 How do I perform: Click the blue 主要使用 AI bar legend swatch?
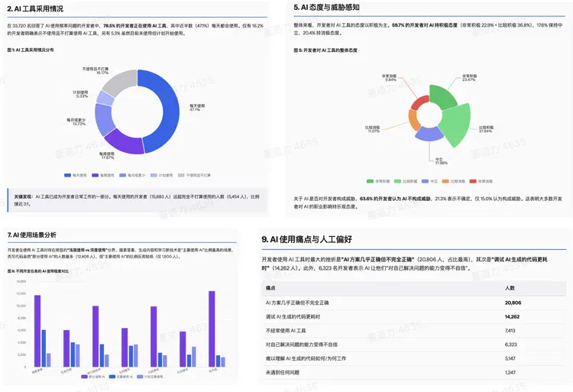[112, 377]
